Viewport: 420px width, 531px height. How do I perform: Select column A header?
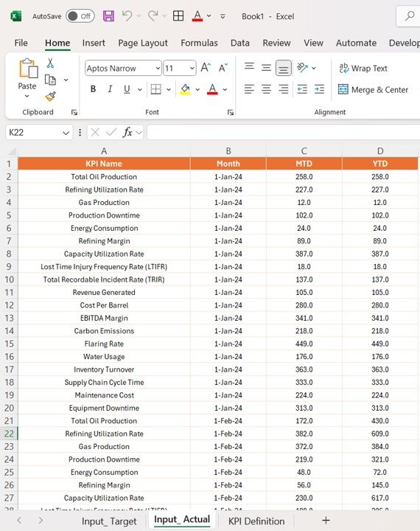104,151
